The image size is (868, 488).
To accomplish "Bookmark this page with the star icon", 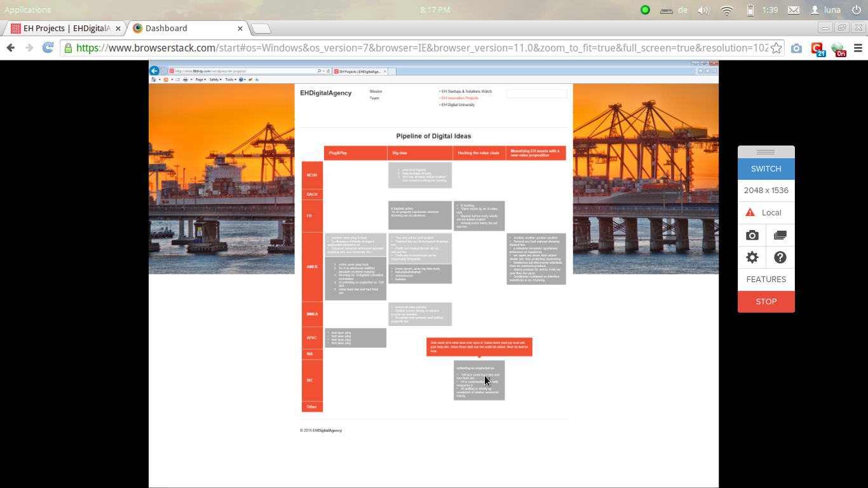I will point(776,48).
